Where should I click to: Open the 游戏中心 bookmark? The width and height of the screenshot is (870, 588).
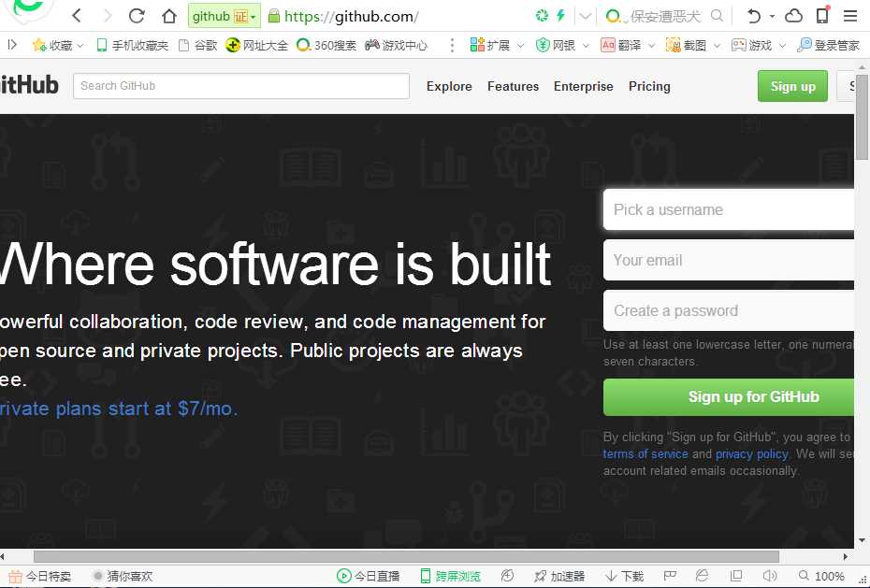click(x=396, y=46)
